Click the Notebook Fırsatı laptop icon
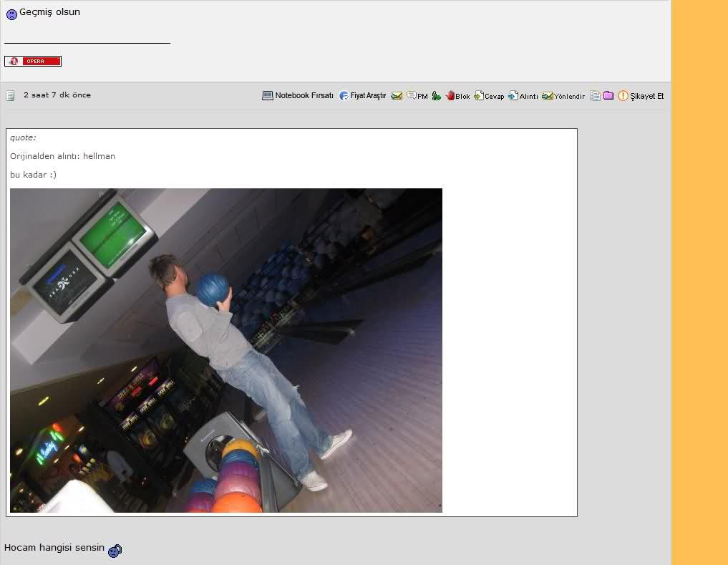728x565 pixels. click(268, 95)
